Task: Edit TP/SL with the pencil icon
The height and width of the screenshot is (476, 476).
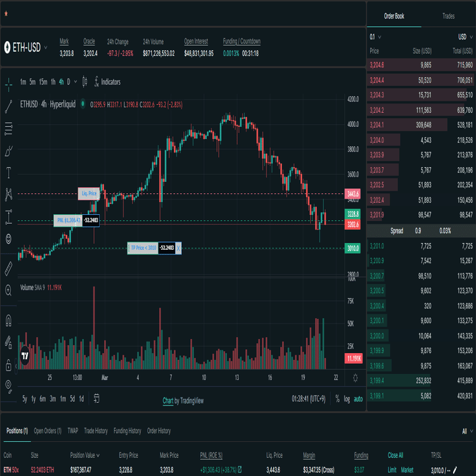Action: point(455,470)
